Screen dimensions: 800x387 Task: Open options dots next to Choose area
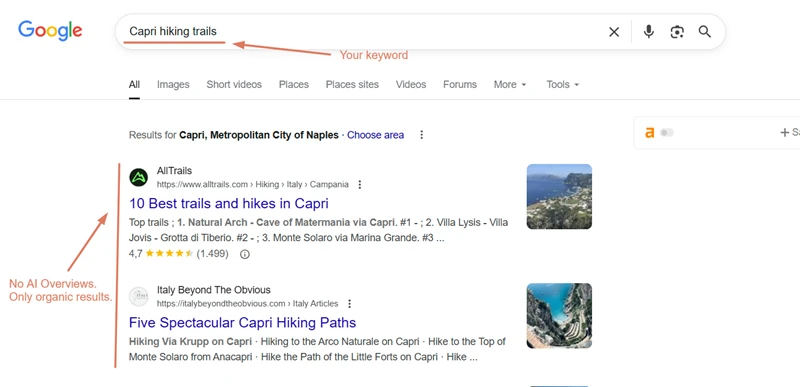coord(421,135)
